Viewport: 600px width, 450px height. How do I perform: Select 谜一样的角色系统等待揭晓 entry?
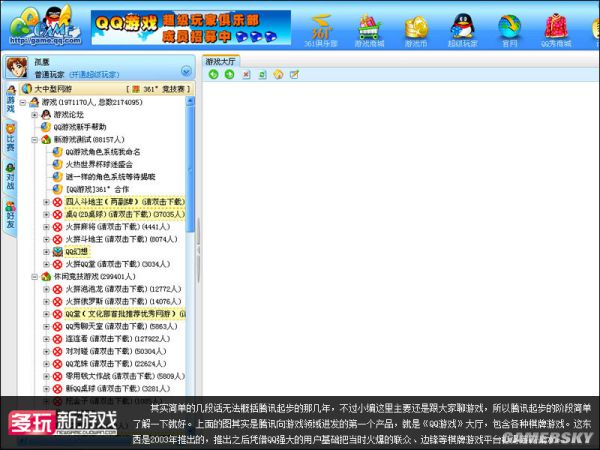110,177
